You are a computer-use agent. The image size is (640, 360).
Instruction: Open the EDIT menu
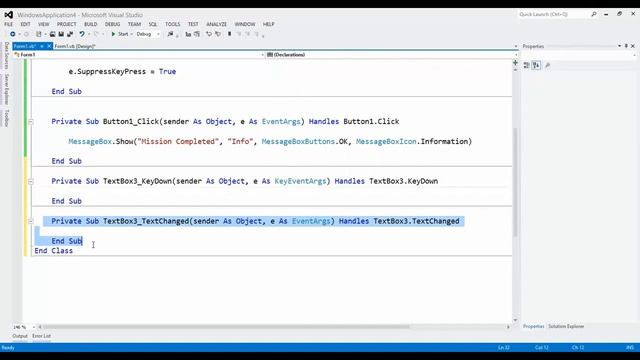point(25,24)
